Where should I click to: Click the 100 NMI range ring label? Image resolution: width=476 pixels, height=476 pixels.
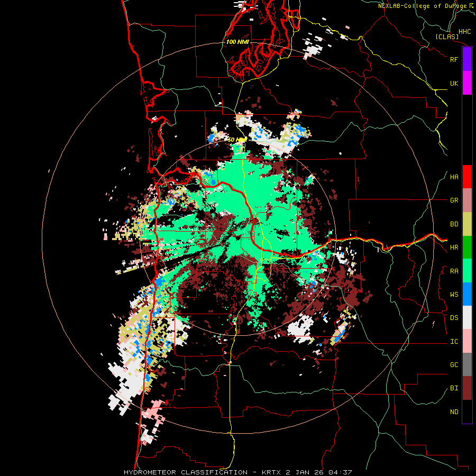click(x=237, y=42)
